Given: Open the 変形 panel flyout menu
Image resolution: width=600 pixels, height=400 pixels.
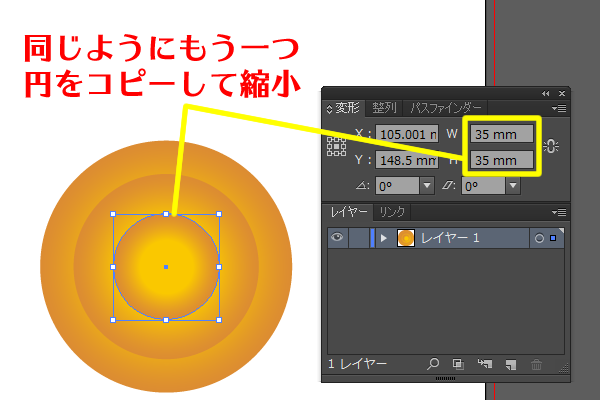Looking at the screenshot, I should click(559, 107).
